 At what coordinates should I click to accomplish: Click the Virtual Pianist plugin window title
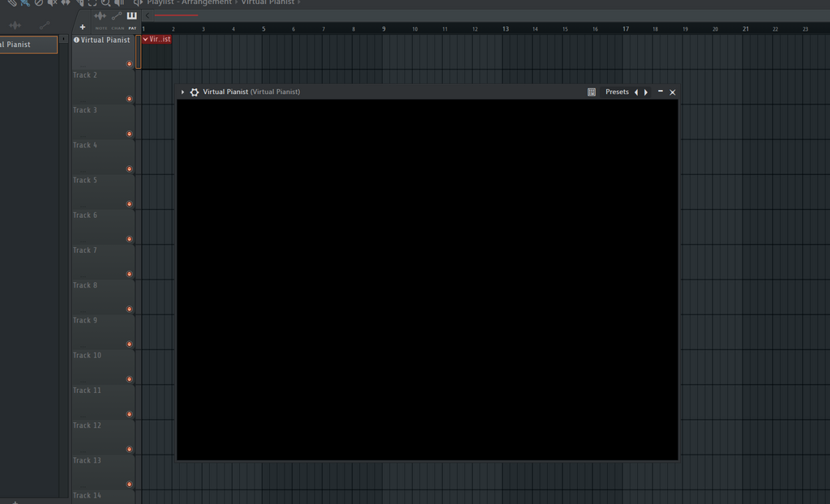(251, 92)
